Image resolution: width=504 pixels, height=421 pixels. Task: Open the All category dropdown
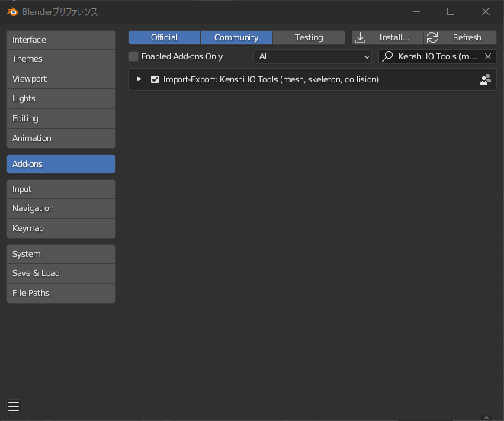(x=313, y=56)
